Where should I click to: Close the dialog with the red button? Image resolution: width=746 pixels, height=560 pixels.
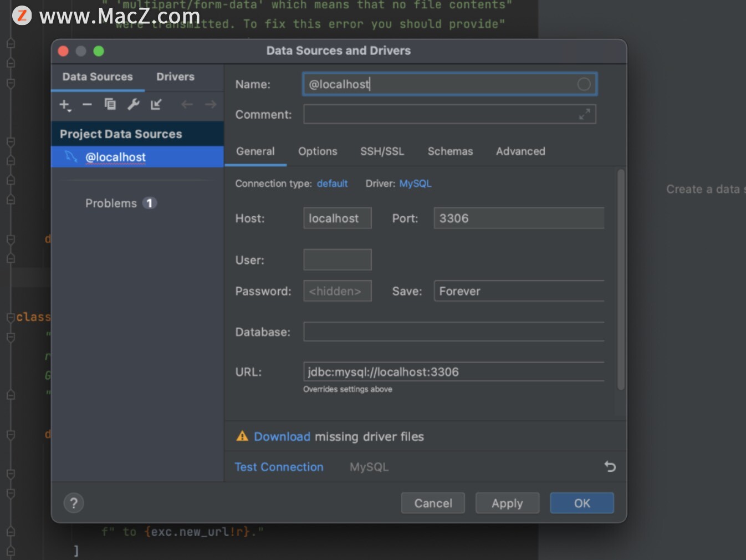click(x=63, y=51)
